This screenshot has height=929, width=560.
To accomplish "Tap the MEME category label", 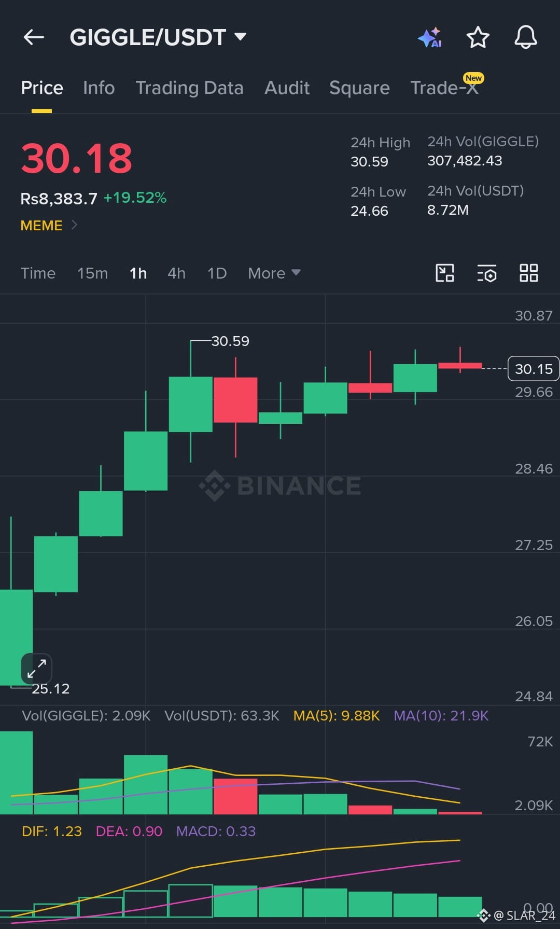I will pos(41,226).
